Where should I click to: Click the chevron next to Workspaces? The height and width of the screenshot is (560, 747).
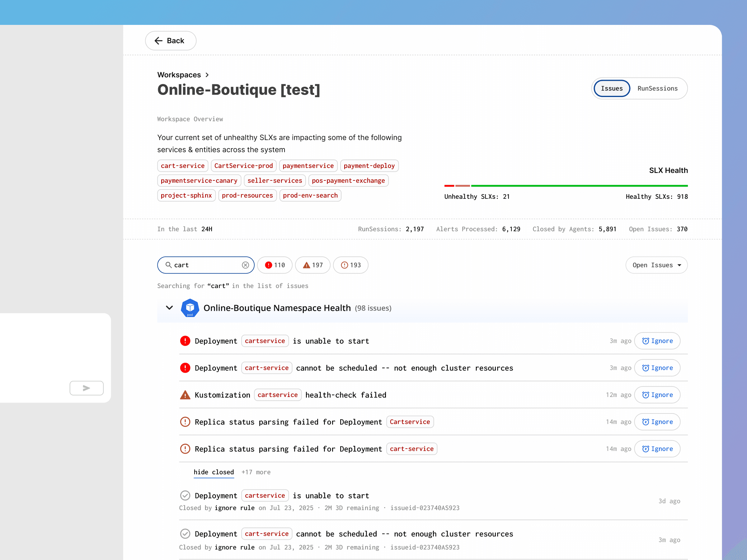[x=207, y=75]
